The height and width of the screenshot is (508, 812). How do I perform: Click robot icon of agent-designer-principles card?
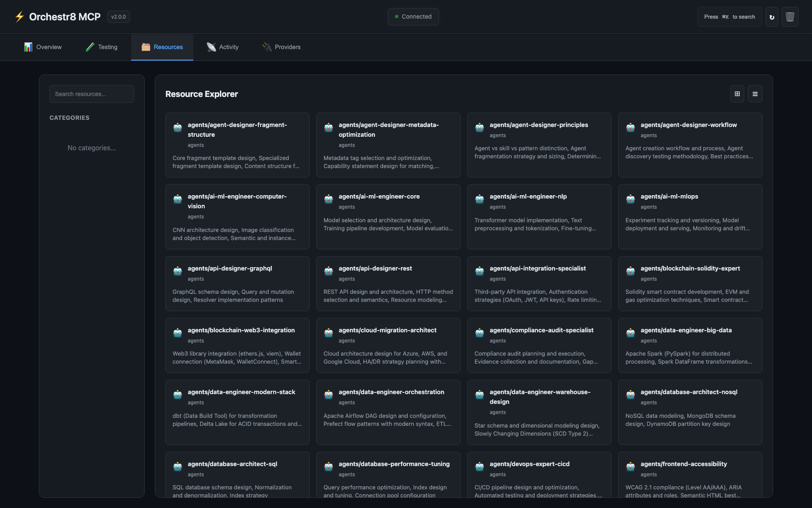click(x=480, y=127)
